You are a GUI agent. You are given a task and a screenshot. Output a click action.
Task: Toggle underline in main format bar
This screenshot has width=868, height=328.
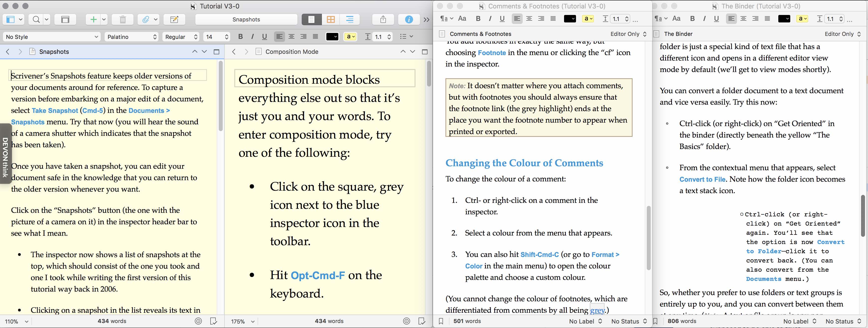265,36
